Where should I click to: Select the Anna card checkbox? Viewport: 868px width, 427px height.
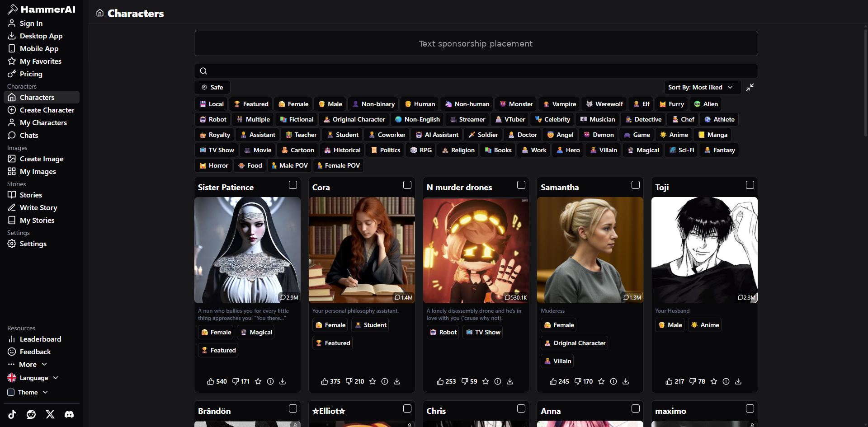point(636,408)
